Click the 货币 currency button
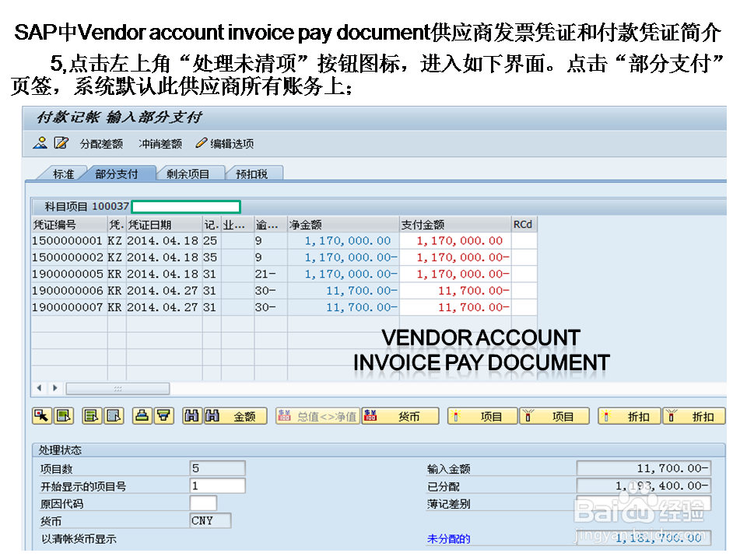The image size is (747, 560). (400, 416)
